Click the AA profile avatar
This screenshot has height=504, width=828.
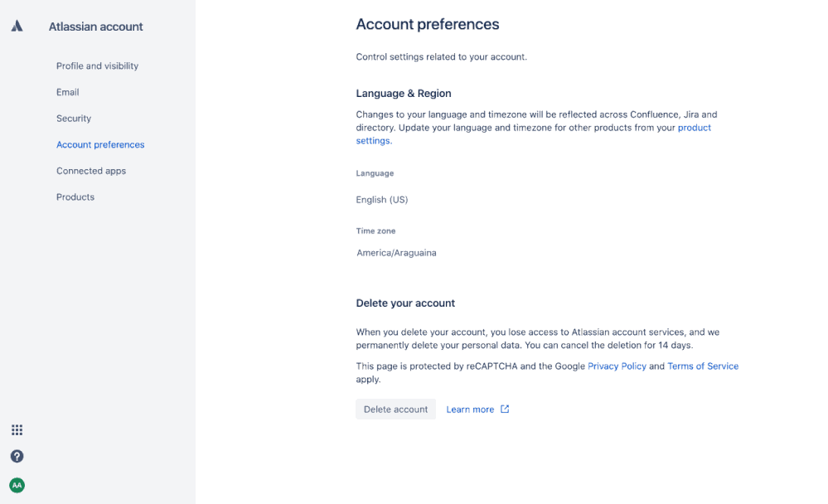pyautogui.click(x=17, y=485)
